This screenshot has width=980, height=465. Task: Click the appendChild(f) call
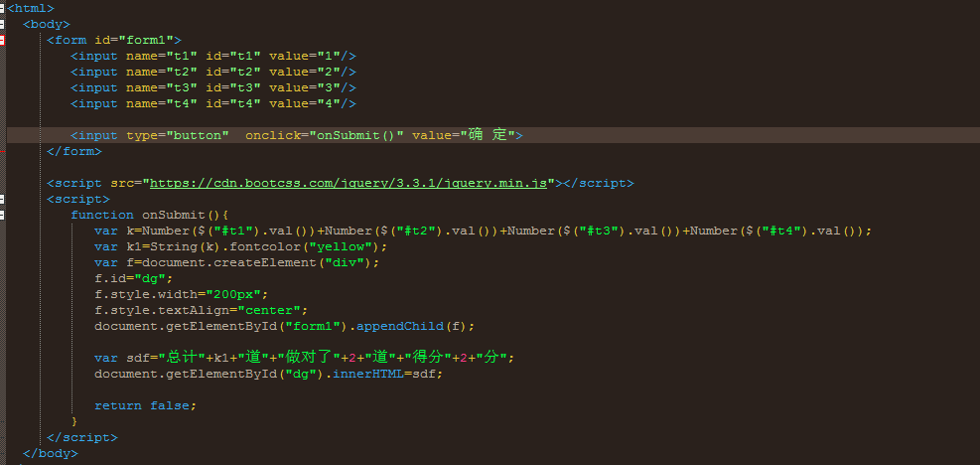(412, 326)
